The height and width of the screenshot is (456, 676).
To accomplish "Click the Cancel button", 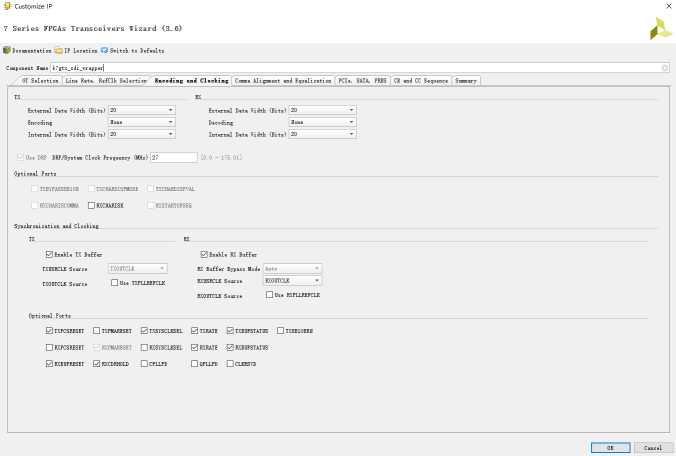I will coord(653,448).
